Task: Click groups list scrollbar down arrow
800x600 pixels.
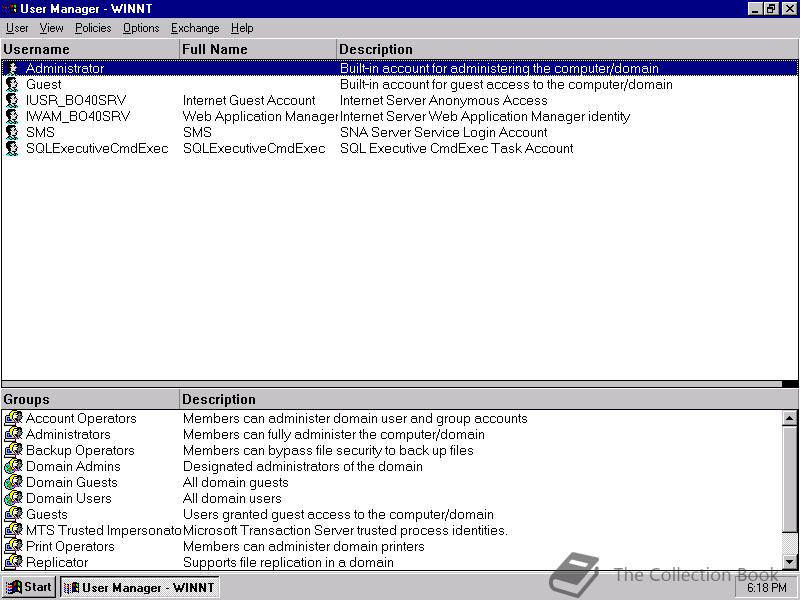Action: 790,562
